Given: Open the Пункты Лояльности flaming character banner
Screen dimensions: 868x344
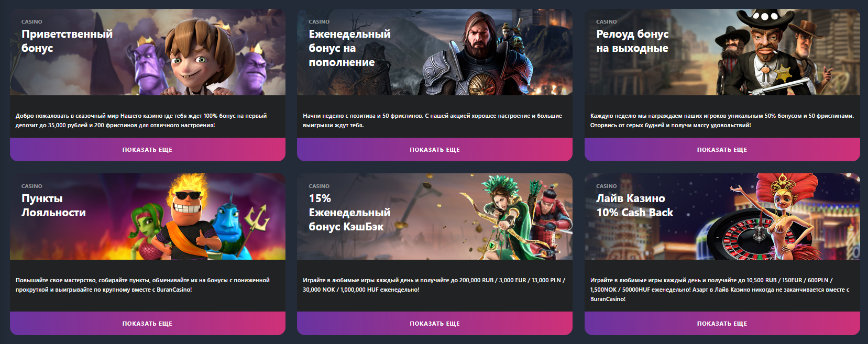Looking at the screenshot, I should pyautogui.click(x=148, y=217).
